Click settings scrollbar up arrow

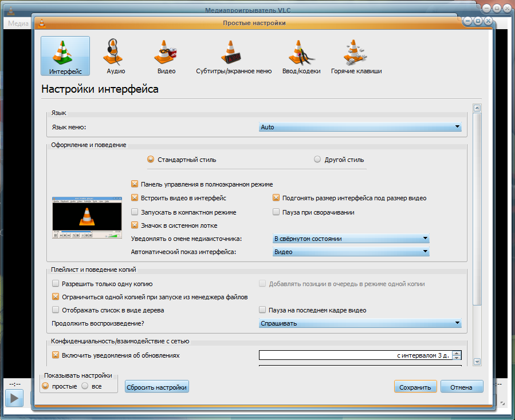(477, 108)
